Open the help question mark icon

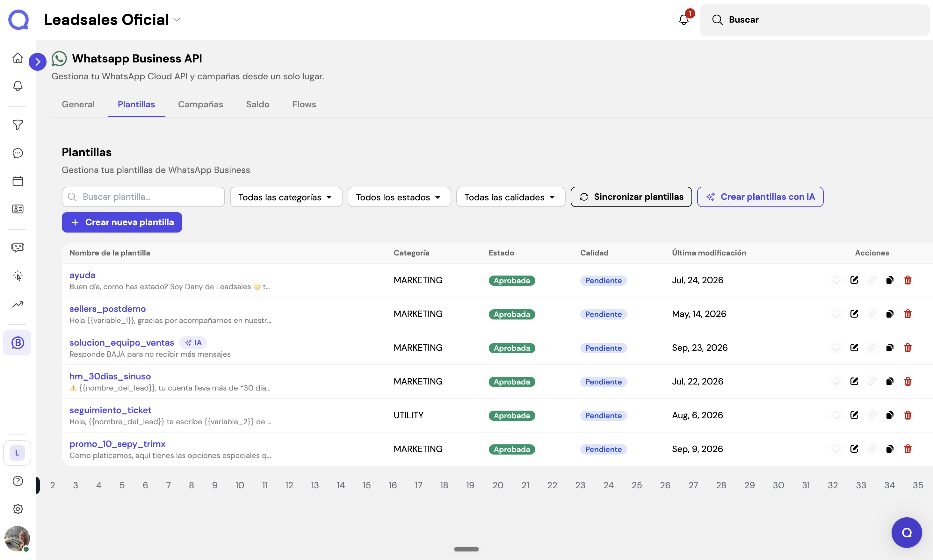pyautogui.click(x=18, y=481)
